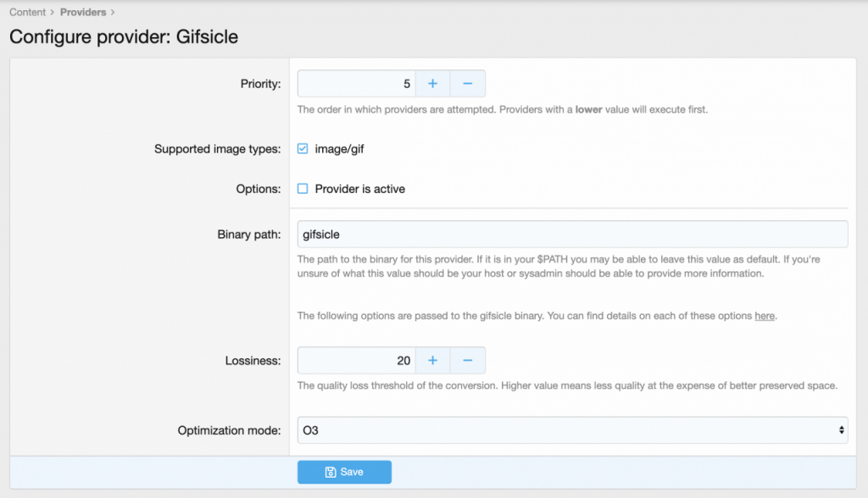Screen dimensions: 868x498
Task: Click the 'Supported image types:' label
Action: click(x=218, y=149)
